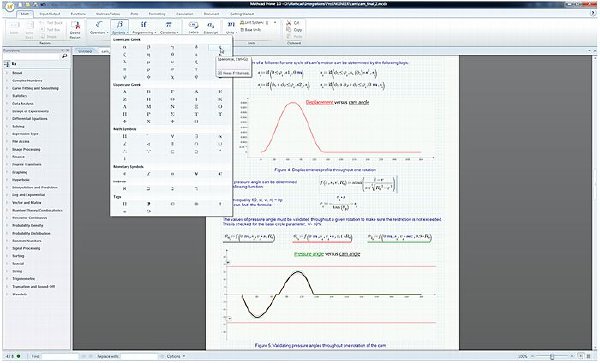
Task: Insert lowercase alpha from Symbols palette
Action: (x=125, y=47)
